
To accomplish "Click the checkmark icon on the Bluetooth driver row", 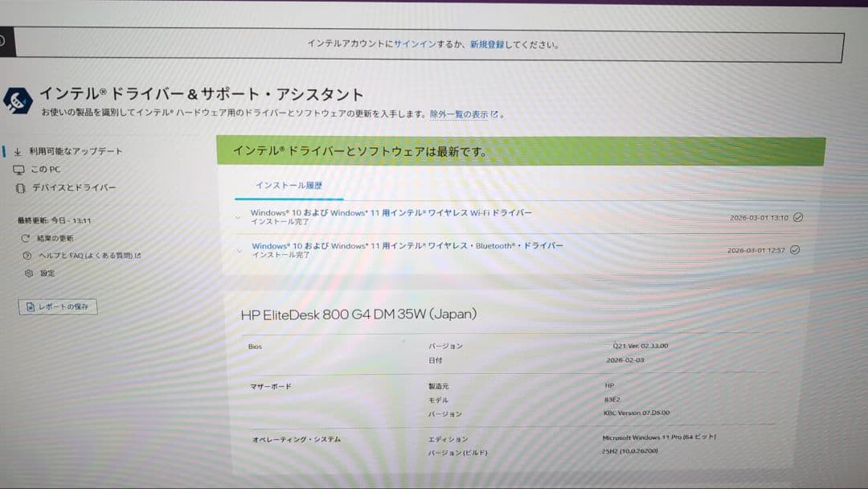I will coord(795,250).
